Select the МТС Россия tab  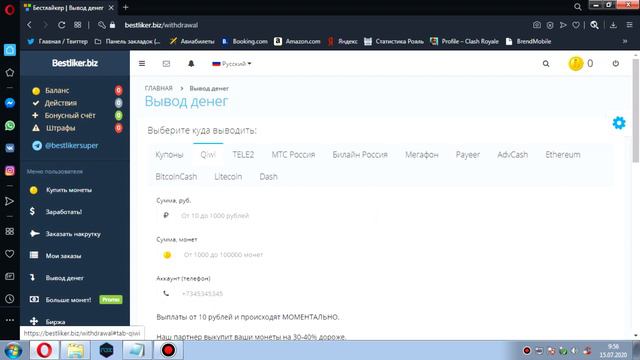pos(293,155)
